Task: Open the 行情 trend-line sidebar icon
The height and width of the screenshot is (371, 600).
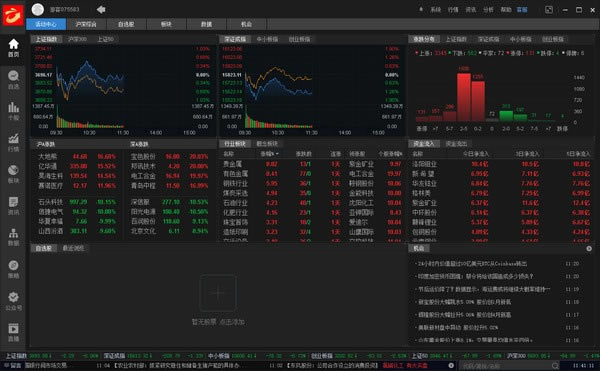Action: point(13,142)
